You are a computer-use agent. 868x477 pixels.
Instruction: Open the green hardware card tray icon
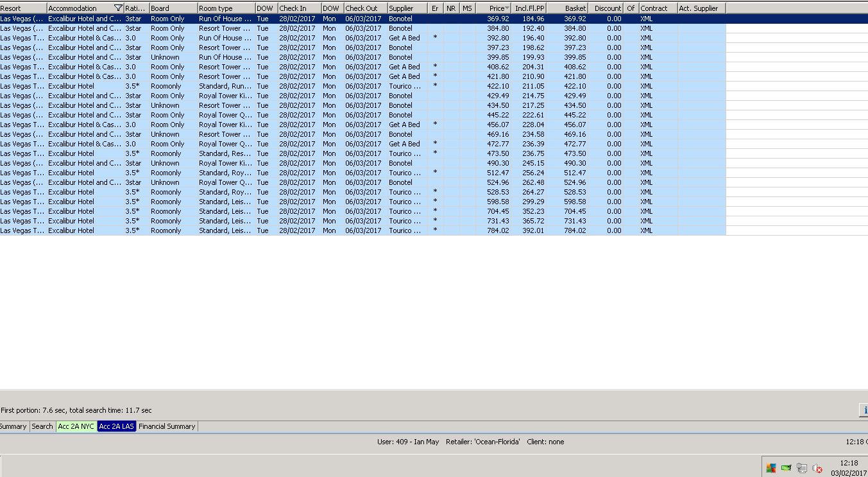tap(786, 468)
